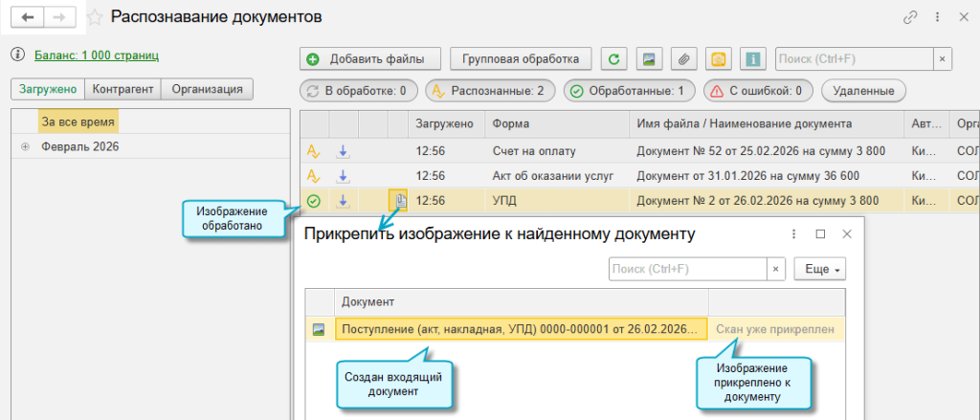Image resolution: width=980 pixels, height=420 pixels.
Task: Expand the Февраль 2026 tree node
Action: [x=24, y=147]
